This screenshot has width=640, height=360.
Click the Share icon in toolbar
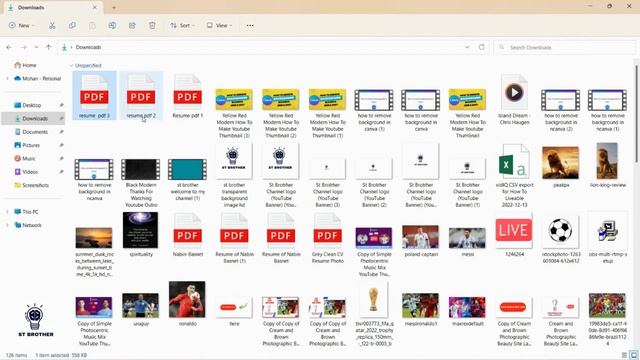tap(132, 25)
